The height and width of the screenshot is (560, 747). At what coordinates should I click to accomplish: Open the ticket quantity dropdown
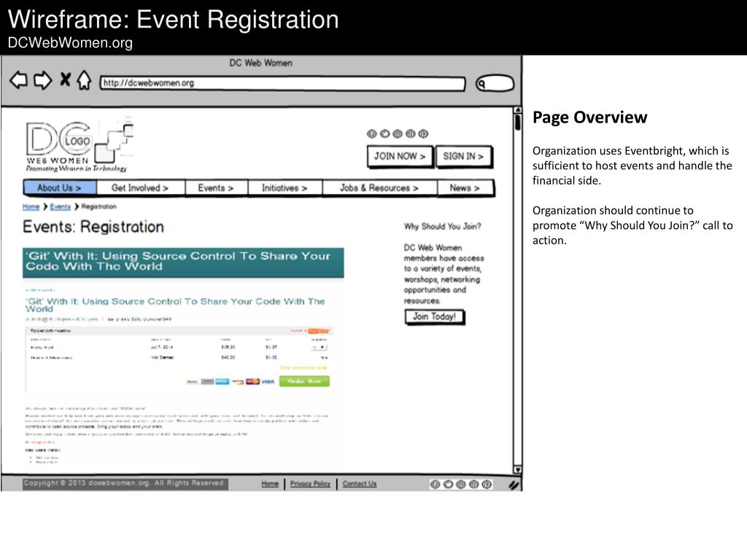click(320, 347)
